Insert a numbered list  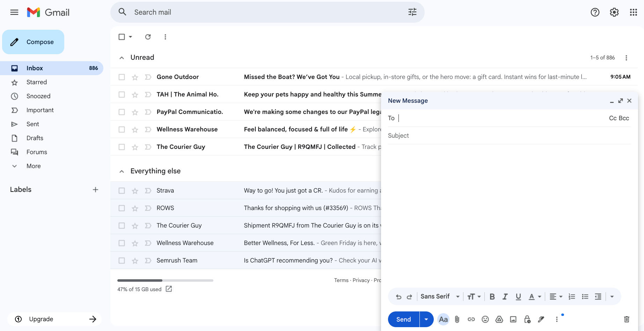[572, 297]
